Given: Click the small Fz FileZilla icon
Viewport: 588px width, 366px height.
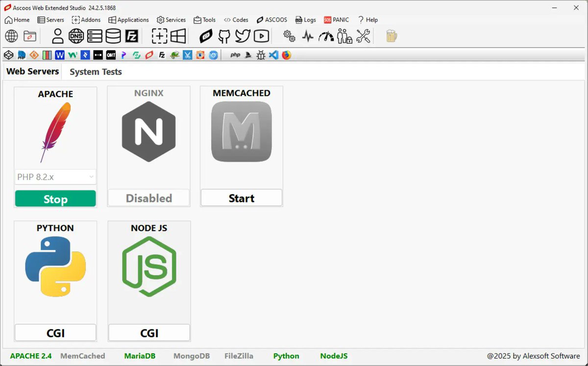Looking at the screenshot, I should [x=162, y=55].
